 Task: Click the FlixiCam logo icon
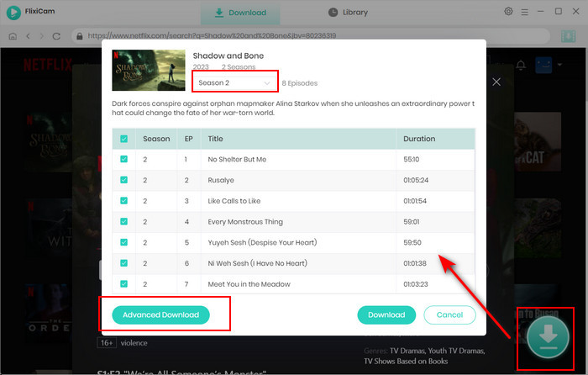13,13
